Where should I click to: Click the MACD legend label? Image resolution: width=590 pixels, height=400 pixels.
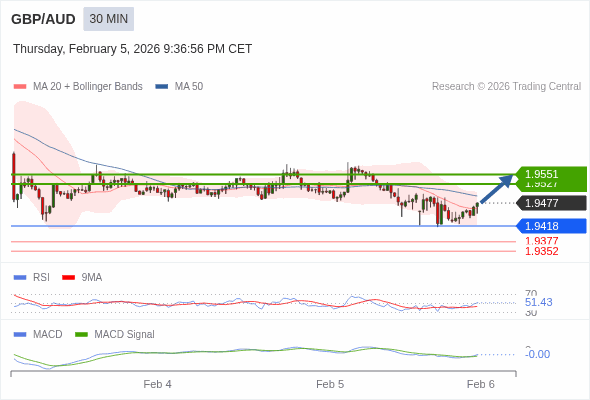pyautogui.click(x=48, y=334)
